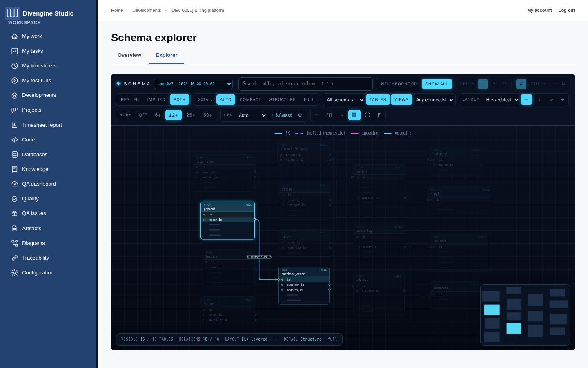Viewport: 588px width, 368px height.
Task: Click the Log out link
Action: coord(566,10)
